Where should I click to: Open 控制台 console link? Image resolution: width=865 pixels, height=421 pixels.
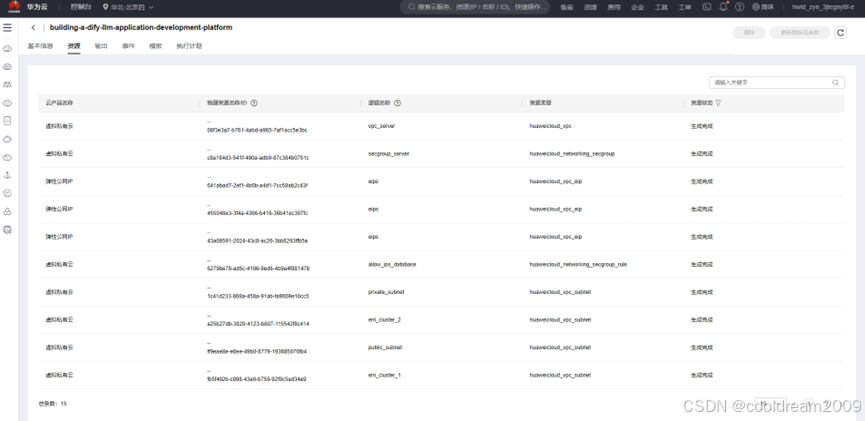(x=81, y=7)
